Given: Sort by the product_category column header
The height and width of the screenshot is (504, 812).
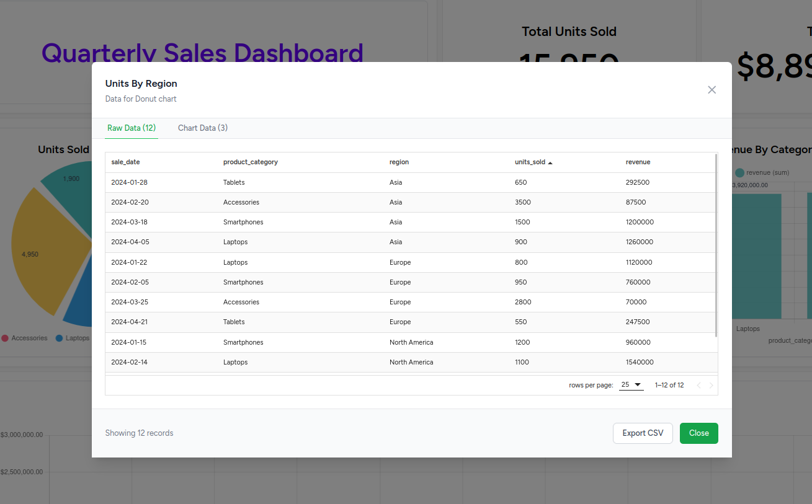Looking at the screenshot, I should (x=250, y=162).
